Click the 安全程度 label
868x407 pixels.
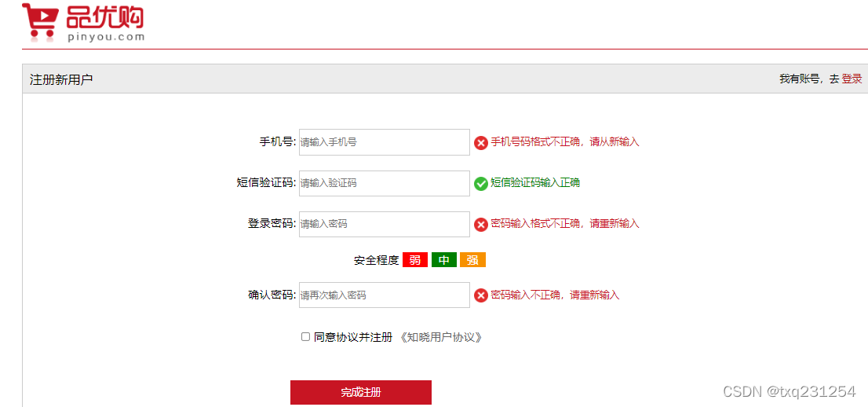[377, 260]
